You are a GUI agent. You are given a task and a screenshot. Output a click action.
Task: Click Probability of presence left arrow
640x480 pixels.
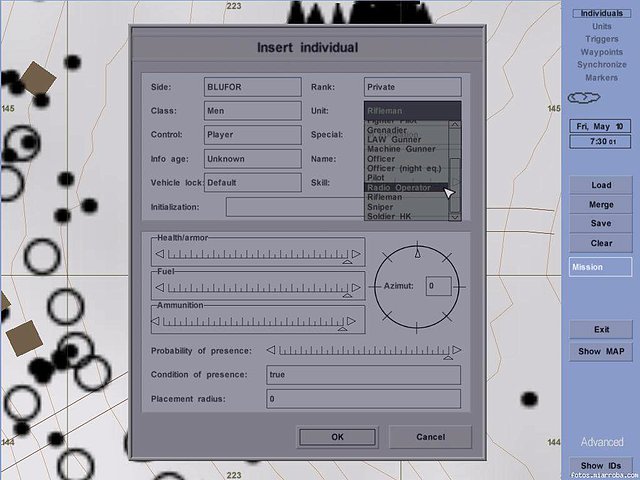coord(271,350)
